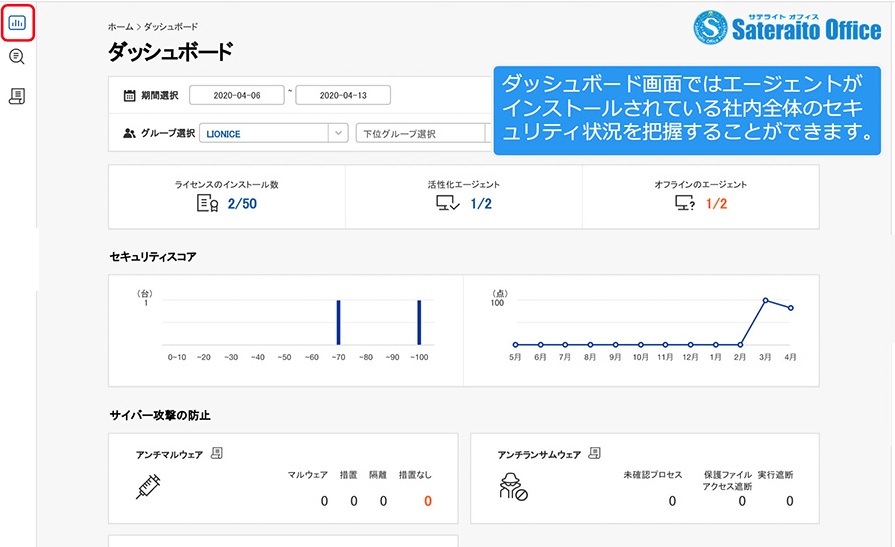Screen dimensions: 895x547
Task: Click the 実行遮断 count 0
Action: pyautogui.click(x=789, y=501)
